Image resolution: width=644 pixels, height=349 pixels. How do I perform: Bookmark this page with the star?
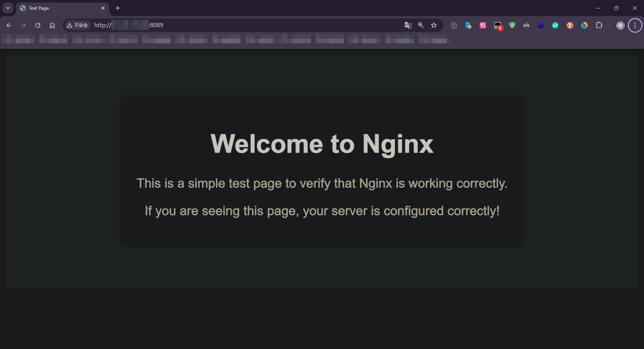(434, 25)
